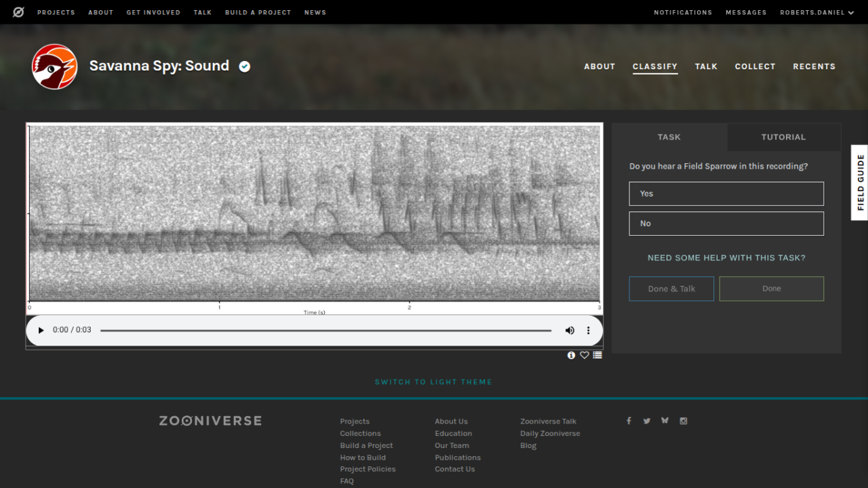The image size is (868, 488).
Task: Click the Done & Talk button
Action: 671,289
